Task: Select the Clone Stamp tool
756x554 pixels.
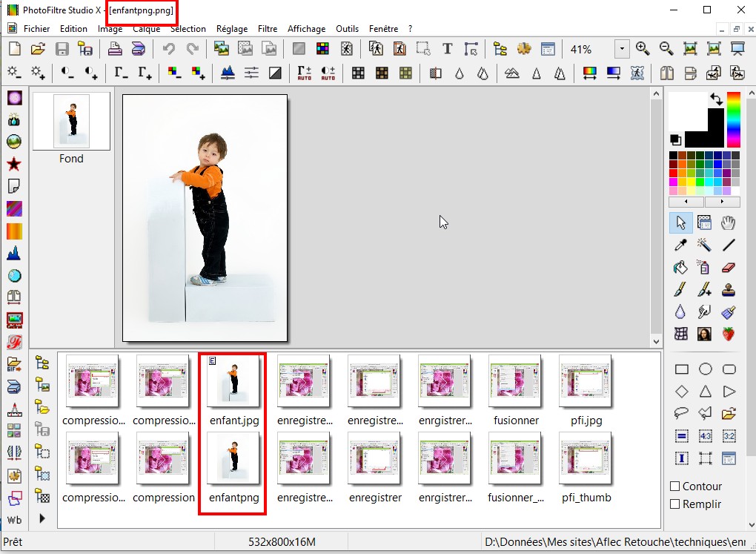Action: click(x=729, y=289)
